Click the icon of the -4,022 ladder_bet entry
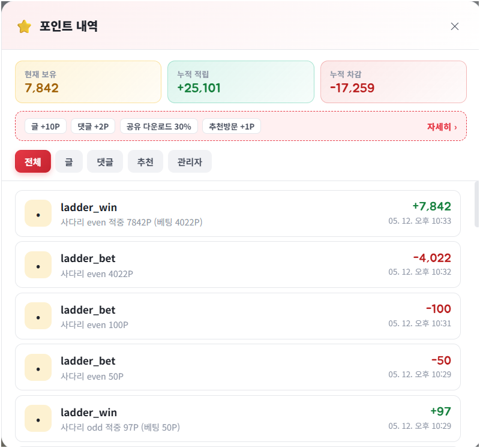This screenshot has width=480, height=448. pos(38,264)
